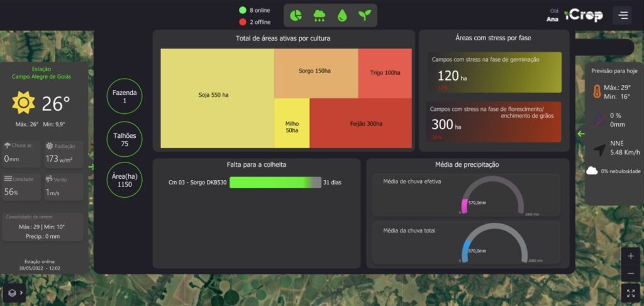Select the plant sprout icon
This screenshot has width=644, height=306.
click(x=364, y=16)
